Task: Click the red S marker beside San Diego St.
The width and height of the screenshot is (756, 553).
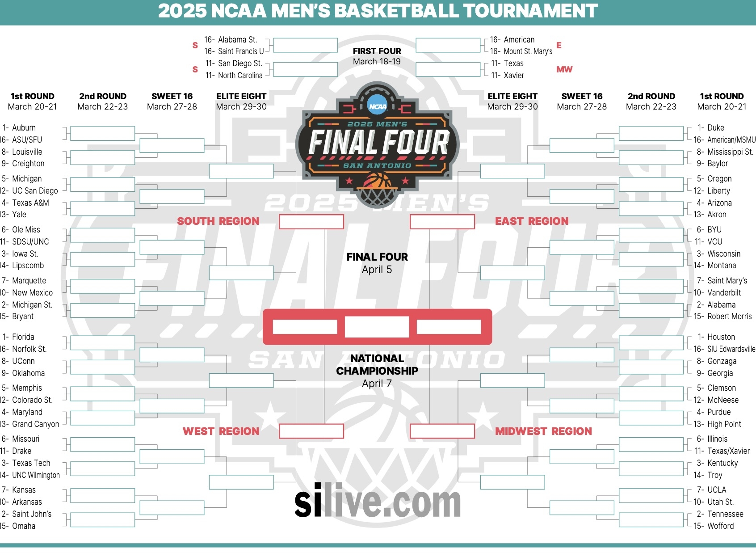Action: [x=195, y=69]
